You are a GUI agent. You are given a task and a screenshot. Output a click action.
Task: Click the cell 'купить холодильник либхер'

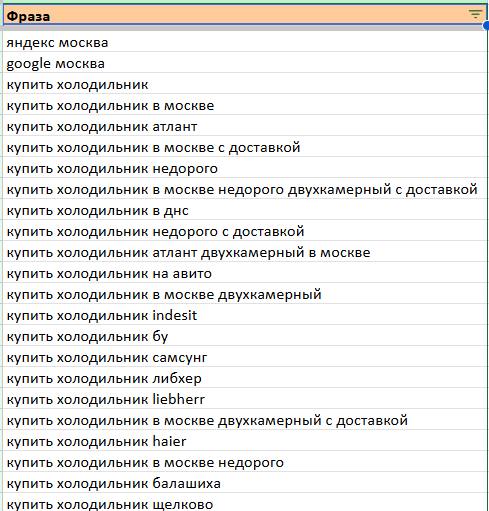pos(245,377)
